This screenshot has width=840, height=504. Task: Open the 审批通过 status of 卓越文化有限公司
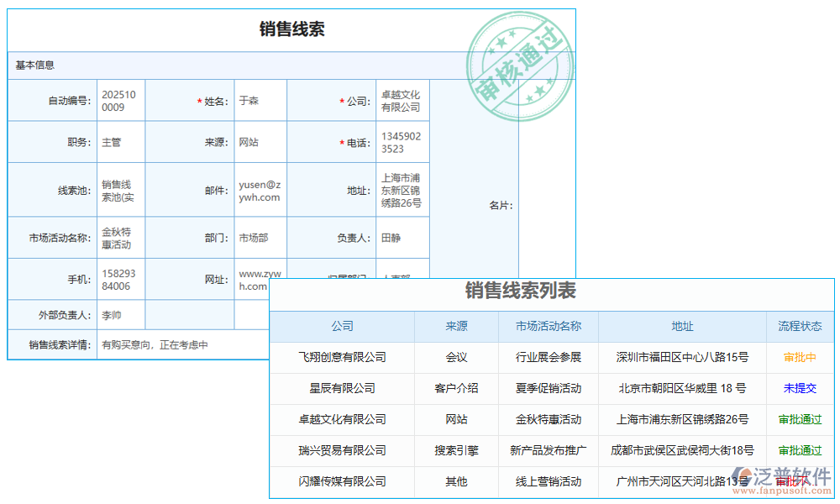click(800, 419)
